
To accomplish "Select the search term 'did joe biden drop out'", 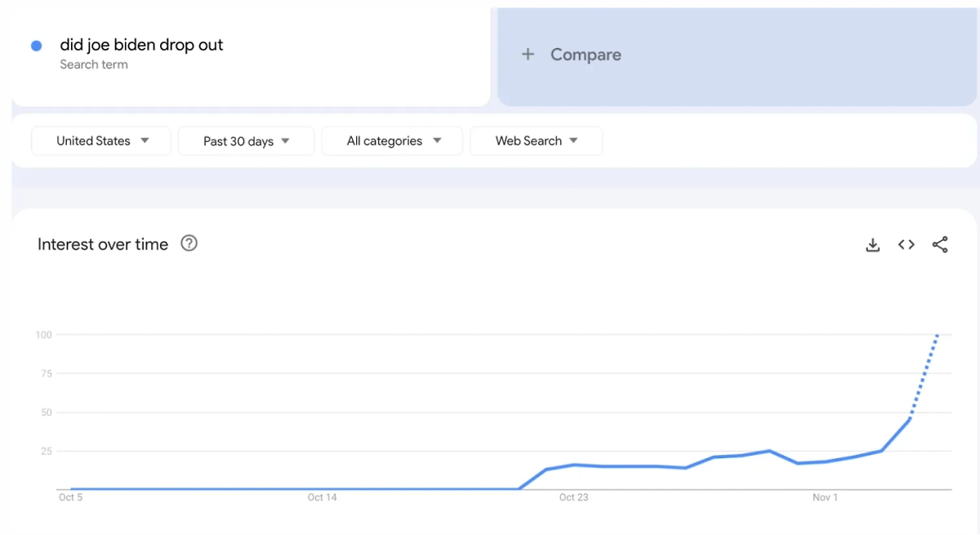I will (140, 45).
